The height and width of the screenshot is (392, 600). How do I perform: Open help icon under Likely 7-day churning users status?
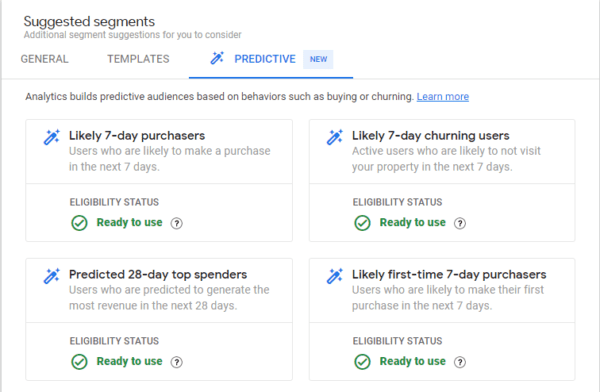click(460, 223)
